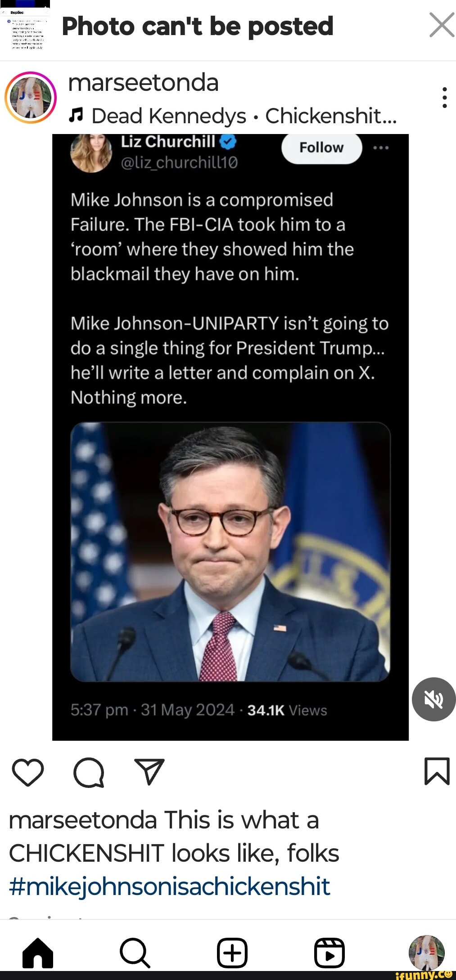Open the Reels tab icon

tap(330, 953)
